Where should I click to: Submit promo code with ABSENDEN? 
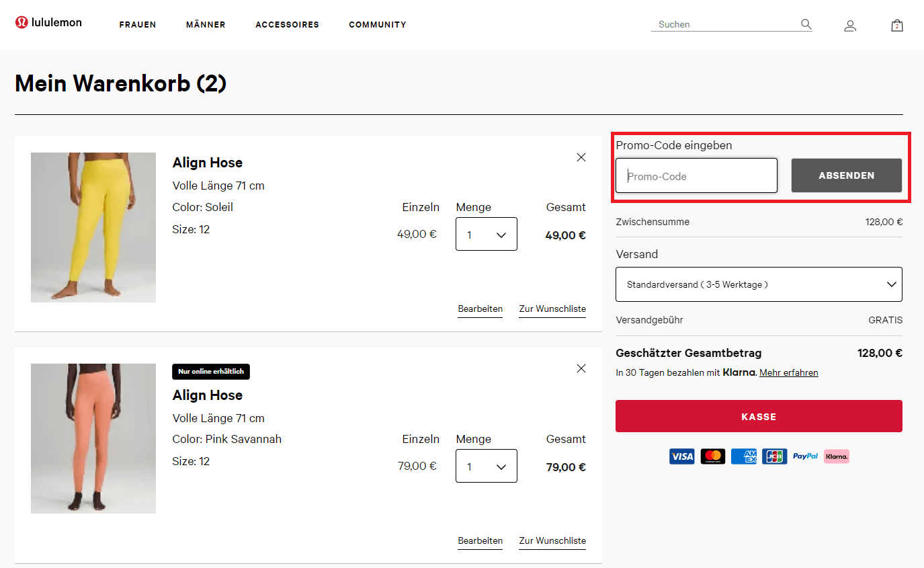point(847,175)
